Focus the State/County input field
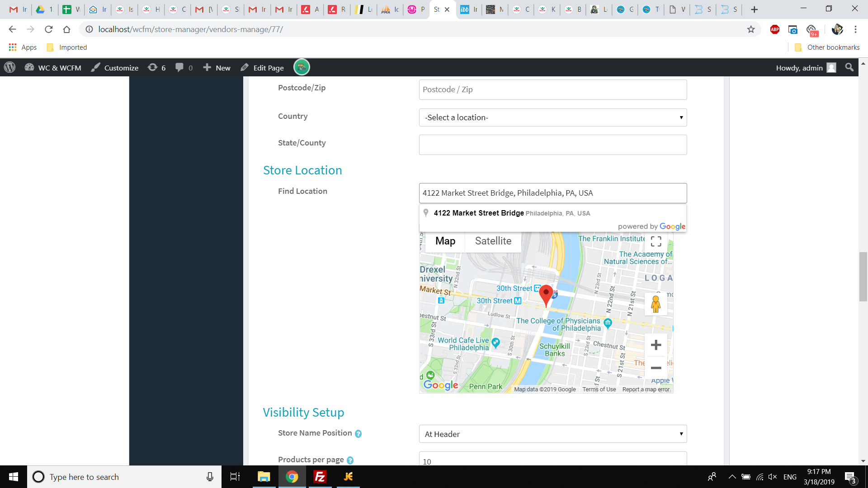Screen dimensions: 868x488 click(552, 145)
